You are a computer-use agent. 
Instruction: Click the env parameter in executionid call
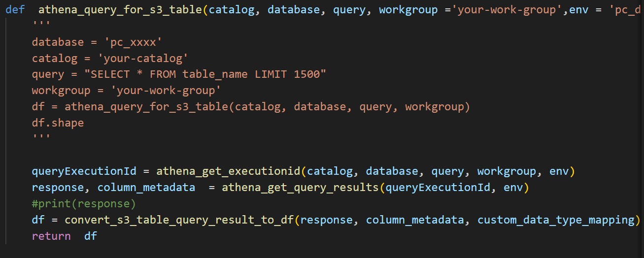click(559, 171)
